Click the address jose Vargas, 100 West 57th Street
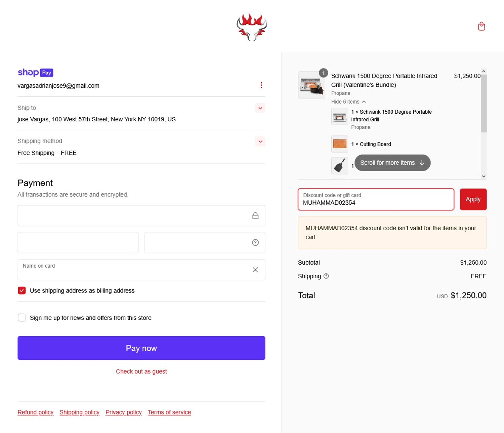 coord(97,119)
